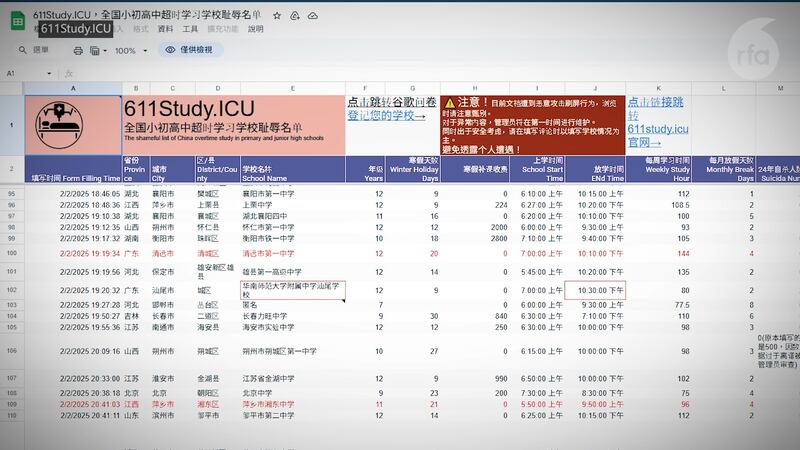Select cell 华南师范大学附属中学汕尾学校

point(293,290)
